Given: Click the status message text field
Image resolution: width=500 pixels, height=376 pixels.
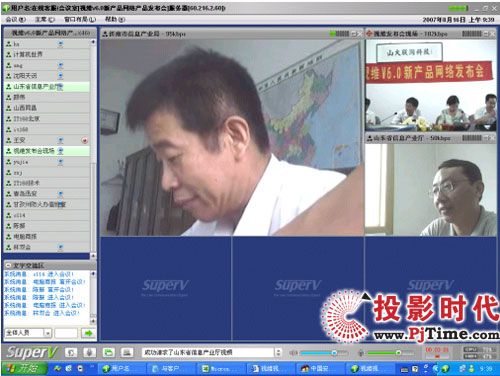Looking at the screenshot, I should (x=209, y=352).
